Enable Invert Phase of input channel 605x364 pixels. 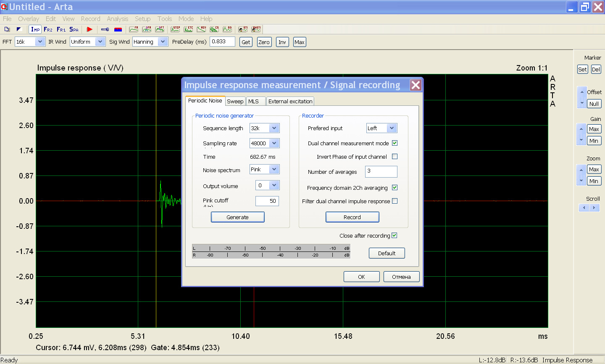click(x=395, y=157)
